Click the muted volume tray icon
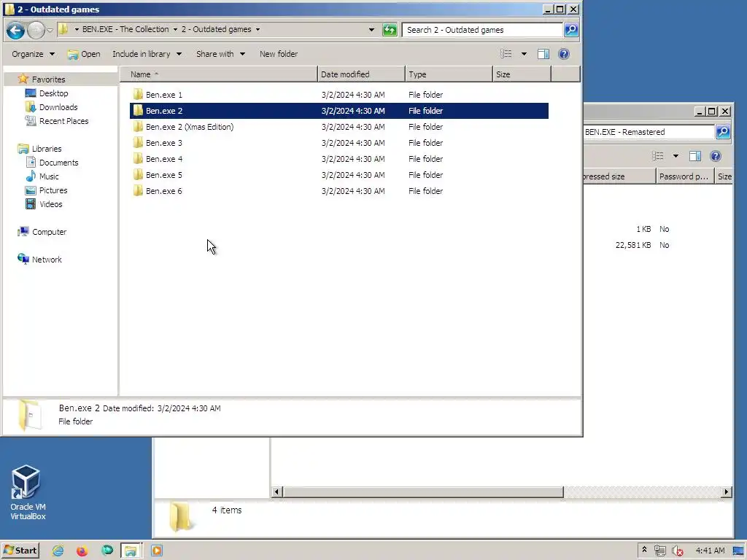 pyautogui.click(x=677, y=551)
